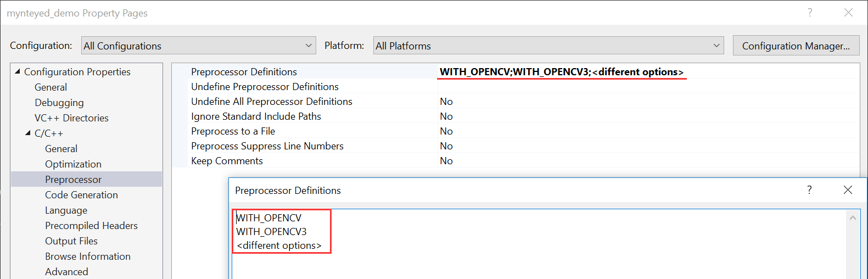Click the scroll up arrow in definitions box
This screenshot has height=279, width=868.
[x=853, y=218]
